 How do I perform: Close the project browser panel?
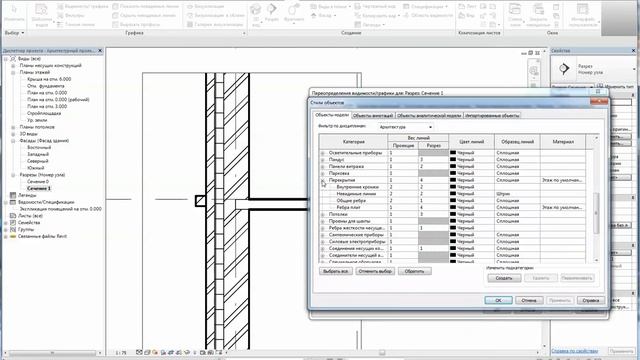(100, 51)
